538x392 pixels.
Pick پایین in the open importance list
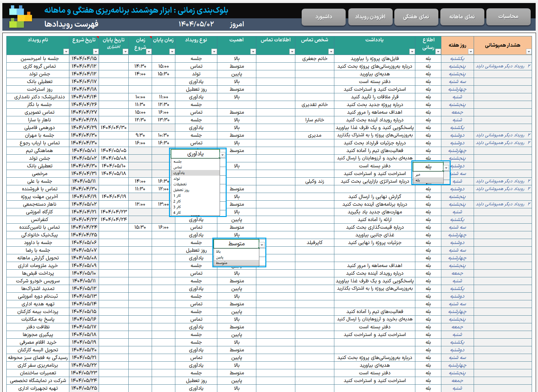coord(236,257)
